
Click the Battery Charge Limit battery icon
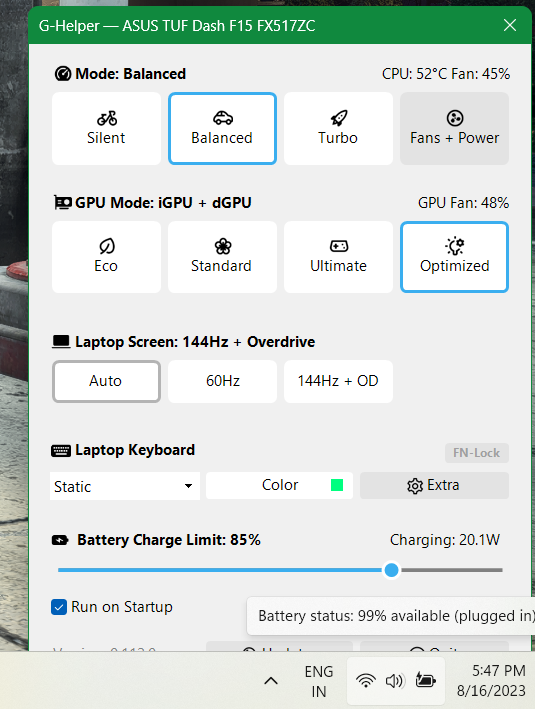tap(60, 540)
